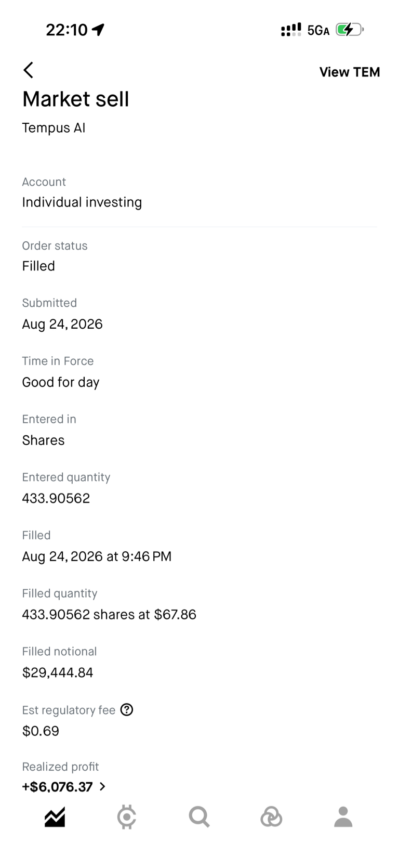
Task: Open the search magnifier tab
Action: coord(199,817)
